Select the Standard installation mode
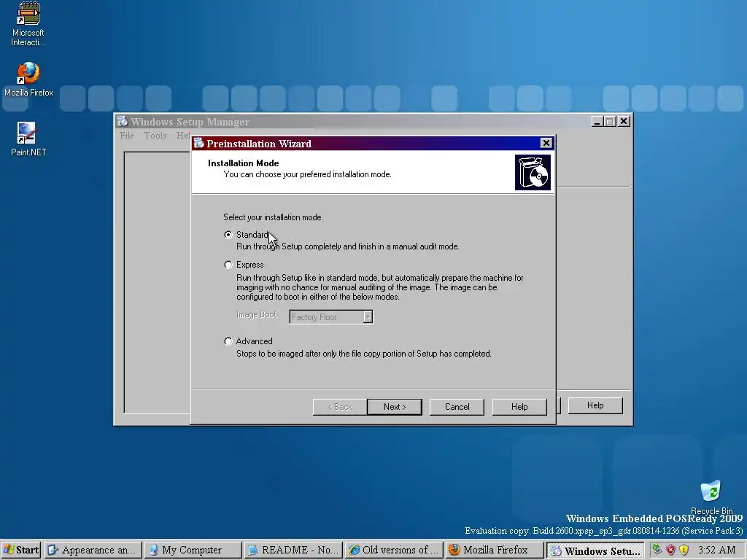This screenshot has width=747, height=560. [228, 235]
